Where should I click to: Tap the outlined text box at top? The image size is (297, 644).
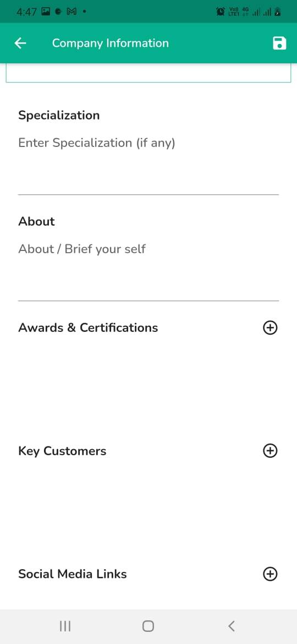(148, 73)
